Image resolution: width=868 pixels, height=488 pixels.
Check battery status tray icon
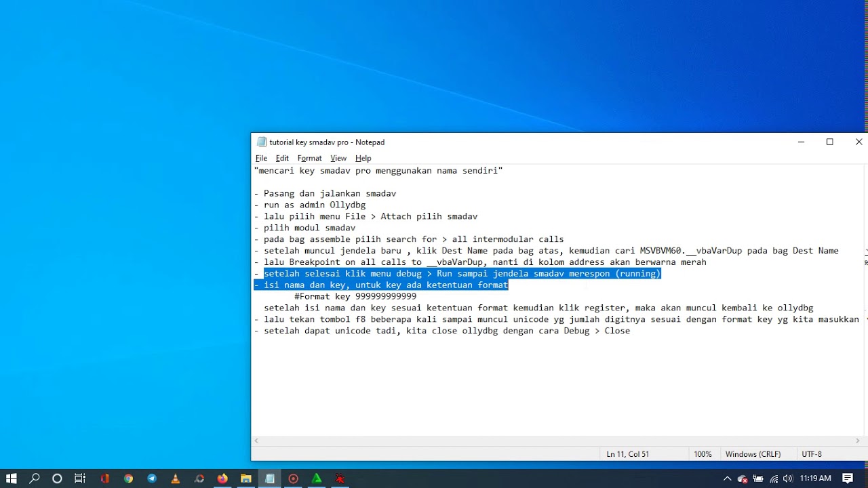pos(758,479)
